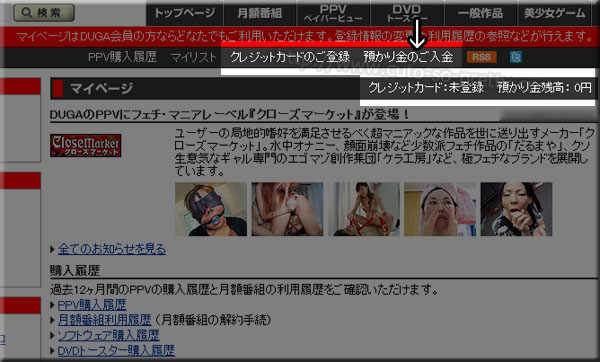The width and height of the screenshot is (600, 362).
Task: Click クレジットカードのご登録 menu item
Action: (290, 57)
